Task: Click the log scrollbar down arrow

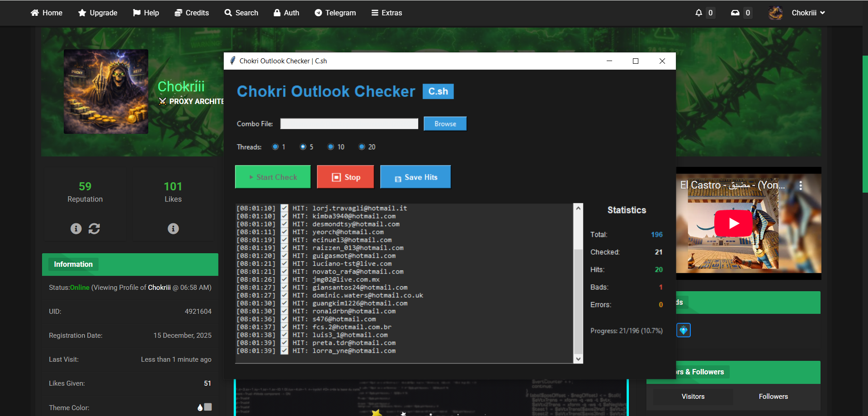Action: pos(578,359)
